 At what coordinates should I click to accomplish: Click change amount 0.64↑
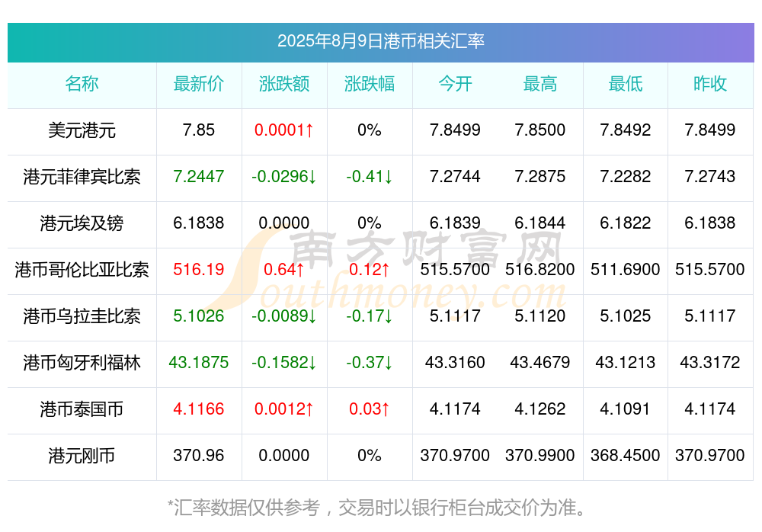[x=284, y=269]
